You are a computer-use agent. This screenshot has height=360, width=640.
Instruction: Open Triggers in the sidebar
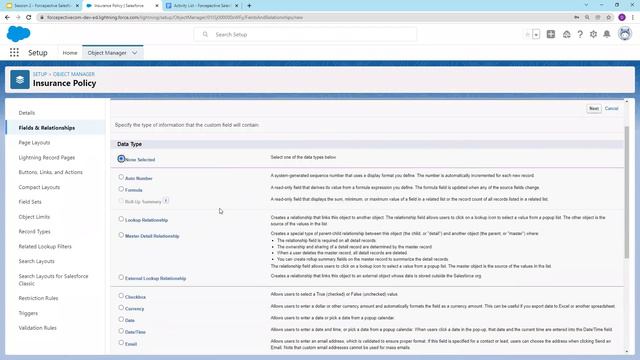click(28, 313)
